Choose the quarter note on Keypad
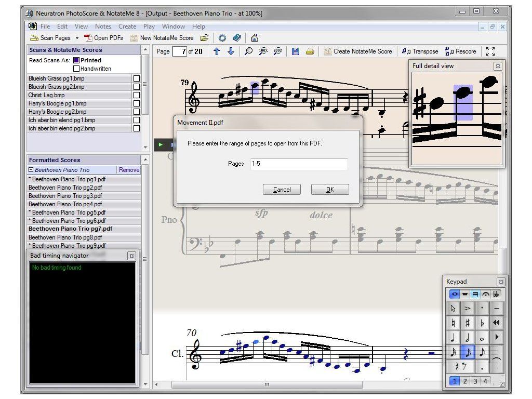The image size is (532, 399). click(x=453, y=338)
